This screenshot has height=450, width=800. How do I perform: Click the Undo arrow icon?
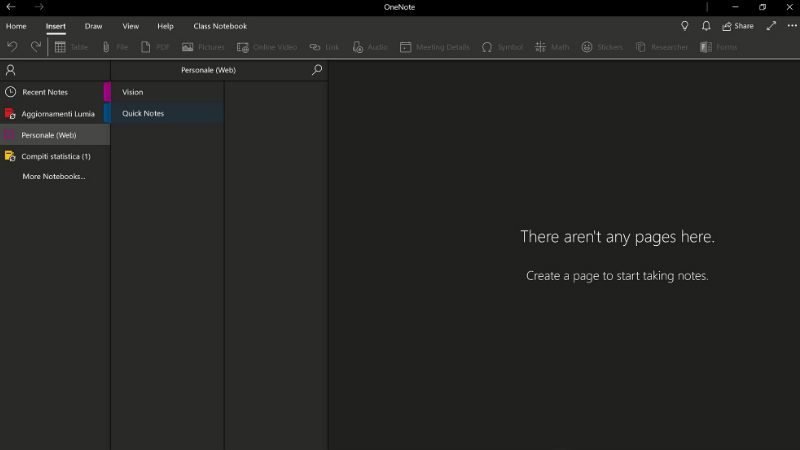[12, 47]
